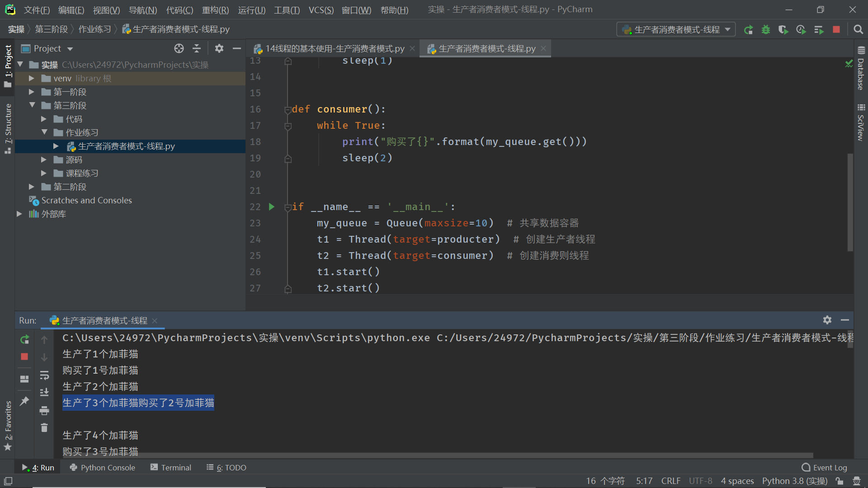The width and height of the screenshot is (868, 488).
Task: Open the Event Log
Action: [824, 468]
